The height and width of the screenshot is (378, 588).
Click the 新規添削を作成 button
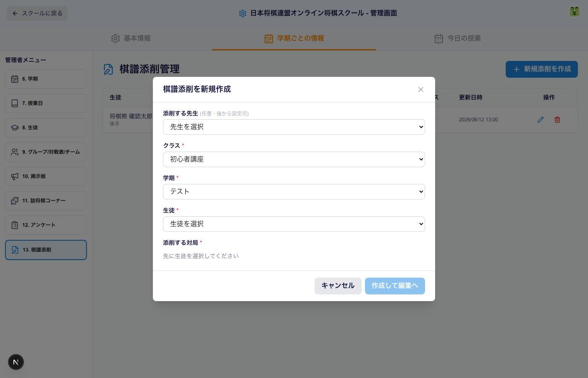point(542,69)
